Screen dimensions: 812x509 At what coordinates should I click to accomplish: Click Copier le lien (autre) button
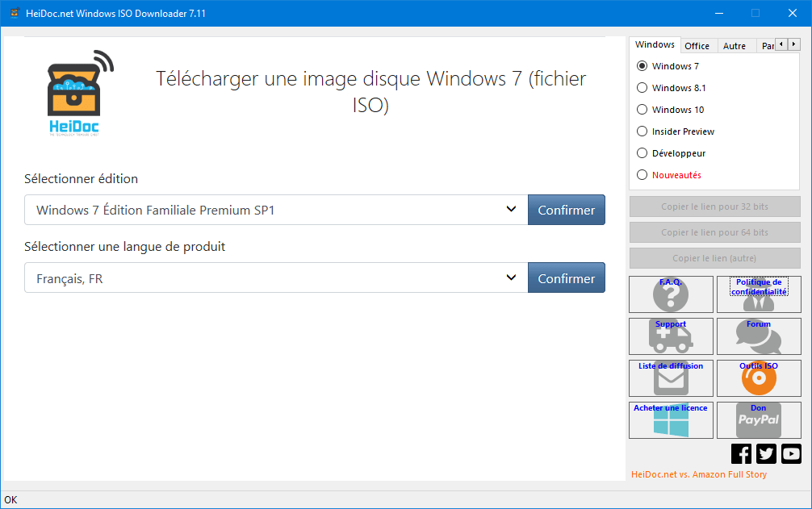[x=714, y=258]
